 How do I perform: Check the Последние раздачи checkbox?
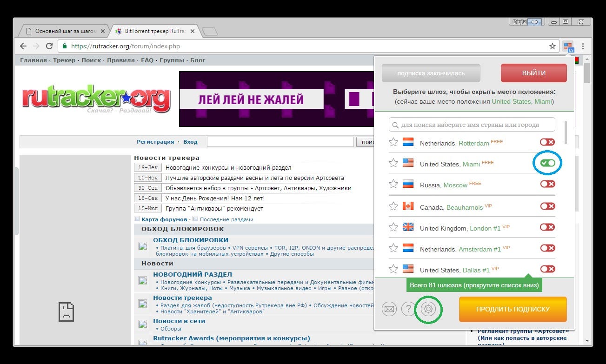(196, 219)
